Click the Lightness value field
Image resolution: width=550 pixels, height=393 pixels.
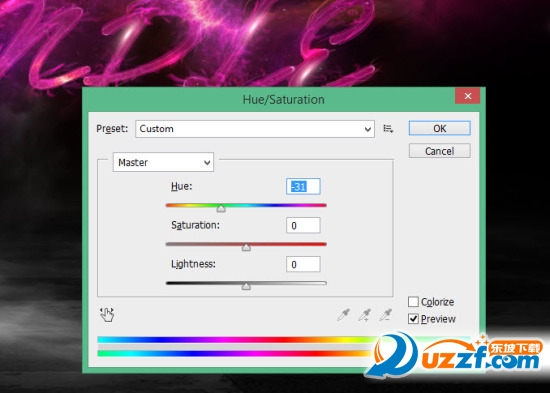303,264
